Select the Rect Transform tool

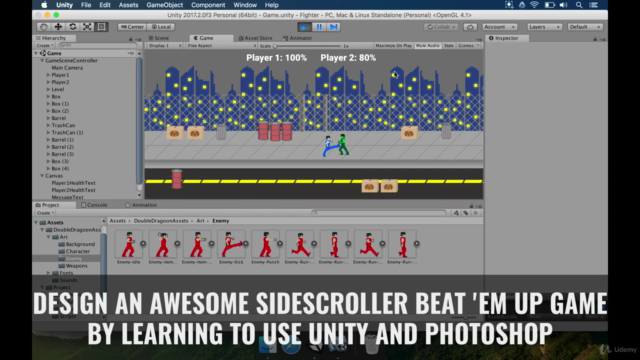101,27
